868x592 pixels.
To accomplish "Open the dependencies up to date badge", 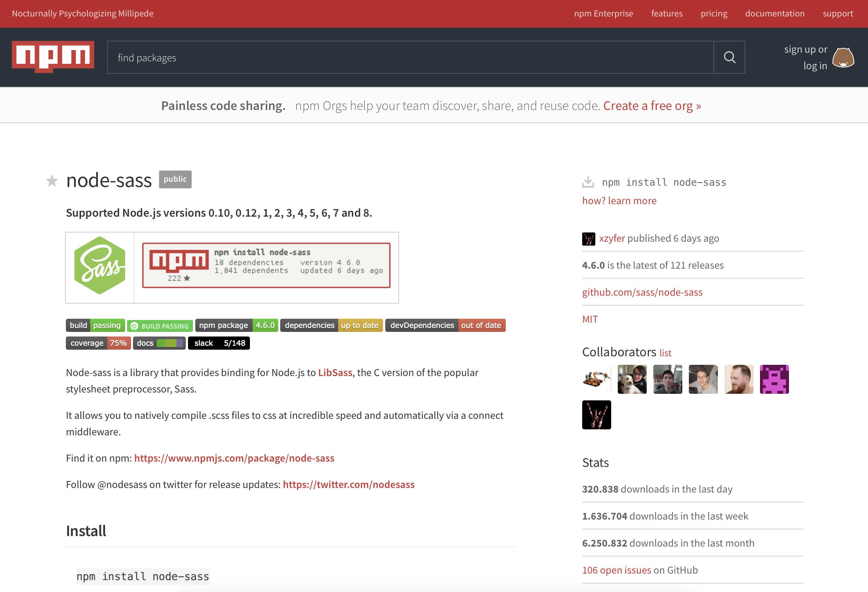I will (332, 325).
